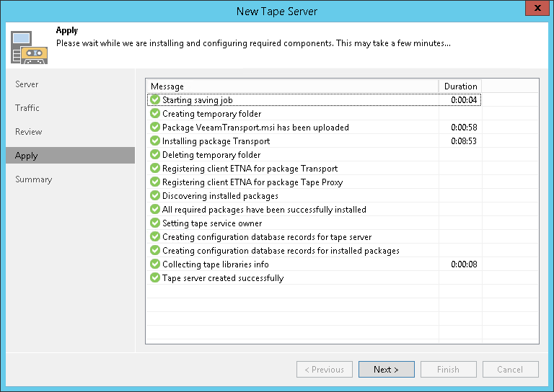The width and height of the screenshot is (554, 392).
Task: Go to the Server wizard step
Action: click(27, 84)
